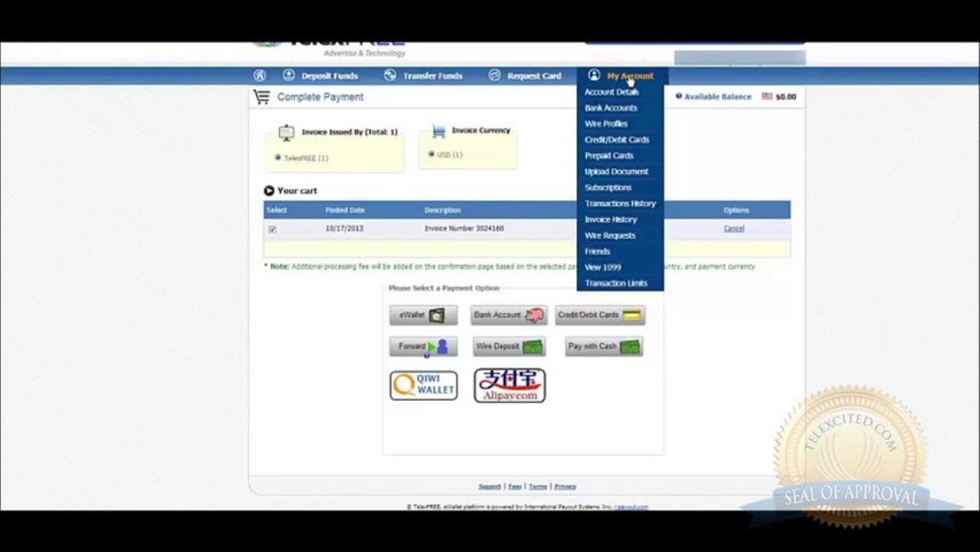Viewport: 980px width, 552px height.
Task: Click the Request Card circle icon
Action: [x=494, y=75]
